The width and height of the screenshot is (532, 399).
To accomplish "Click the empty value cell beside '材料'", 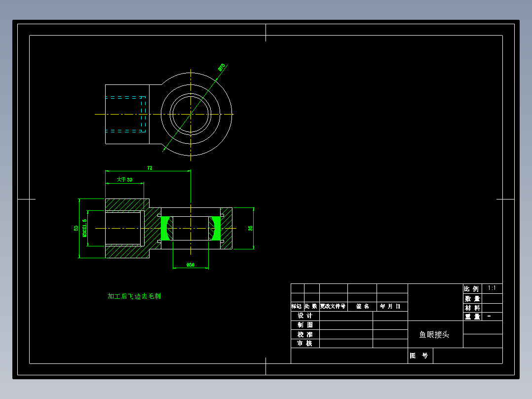I will pyautogui.click(x=492, y=308).
